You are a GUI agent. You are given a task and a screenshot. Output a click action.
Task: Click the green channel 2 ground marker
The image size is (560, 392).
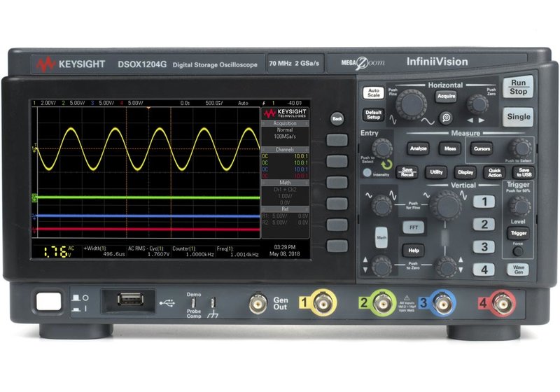pos(34,197)
